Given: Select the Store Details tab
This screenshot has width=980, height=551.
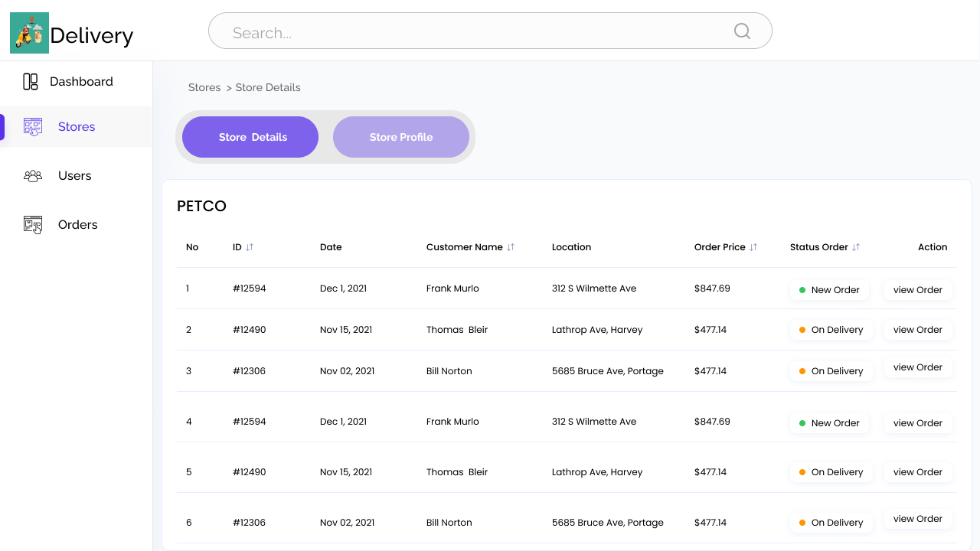Looking at the screenshot, I should (x=250, y=137).
